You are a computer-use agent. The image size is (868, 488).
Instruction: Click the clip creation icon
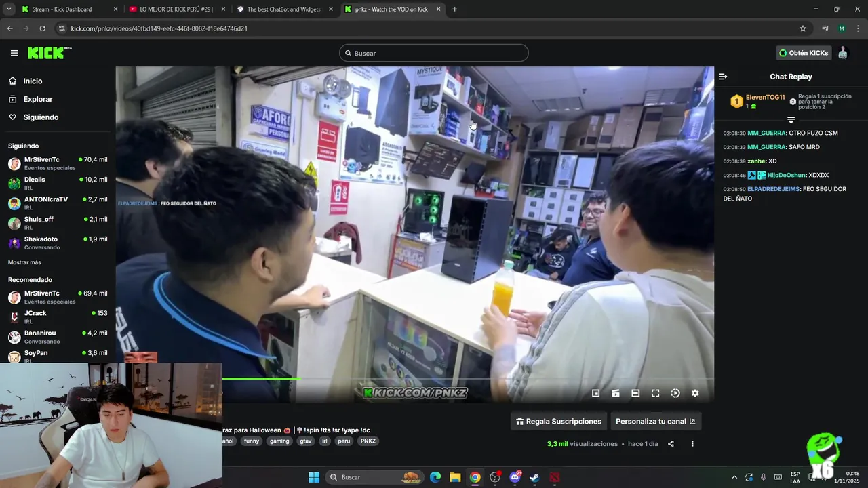tap(616, 393)
